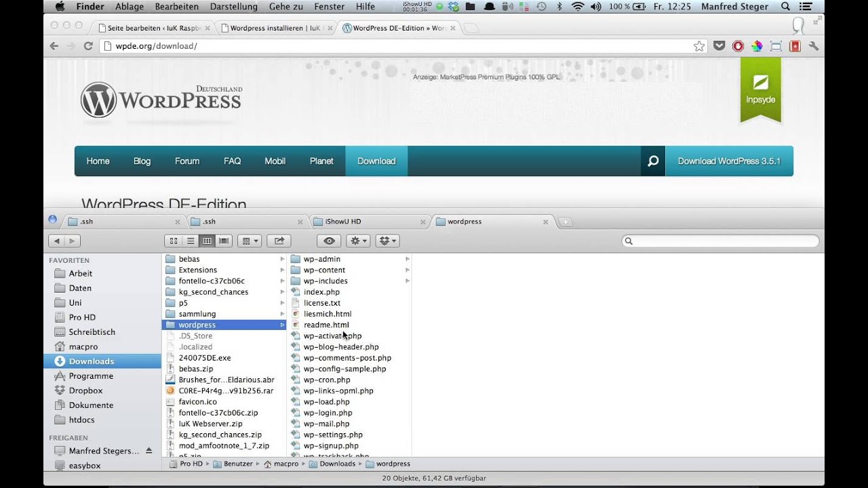Select Programme in the Finder sidebar
The width and height of the screenshot is (868, 488).
point(91,376)
